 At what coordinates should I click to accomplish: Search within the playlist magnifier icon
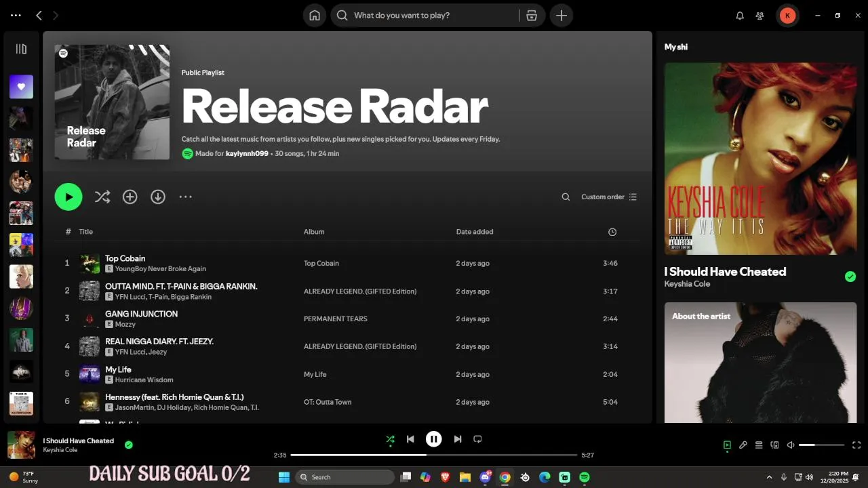[x=566, y=197]
